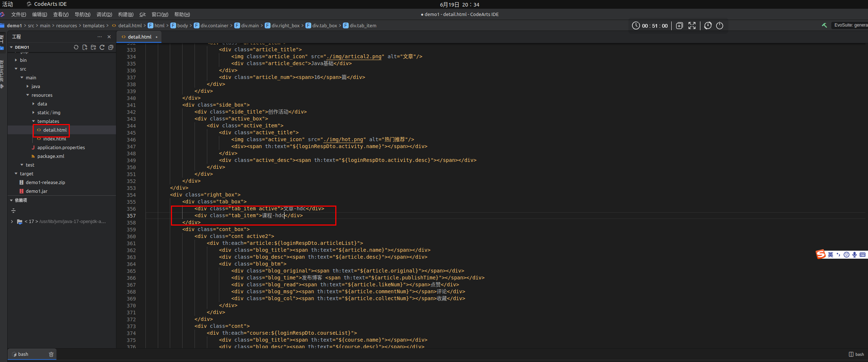Open the 构建(B) menu

(x=125, y=15)
